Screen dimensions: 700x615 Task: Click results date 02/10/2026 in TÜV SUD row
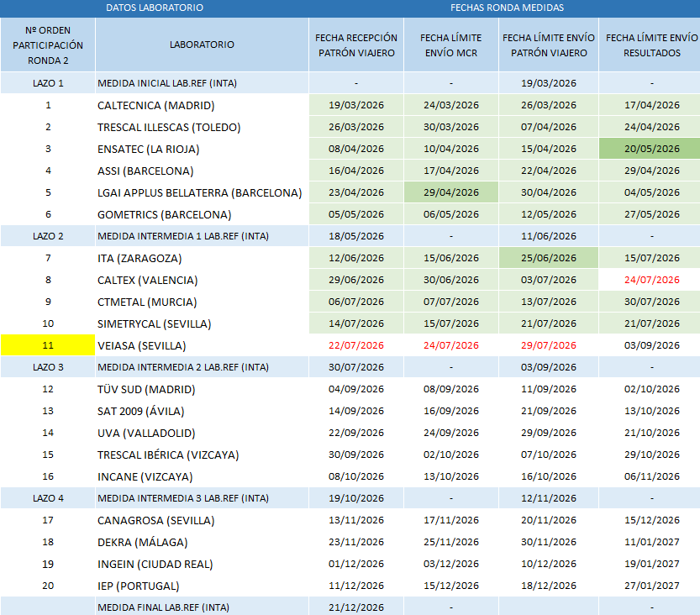[x=652, y=389]
